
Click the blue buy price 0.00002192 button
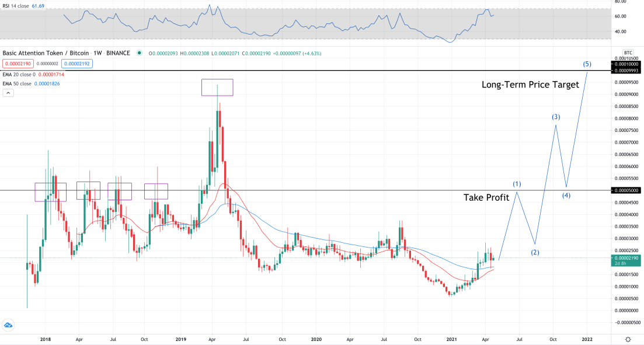[78, 63]
